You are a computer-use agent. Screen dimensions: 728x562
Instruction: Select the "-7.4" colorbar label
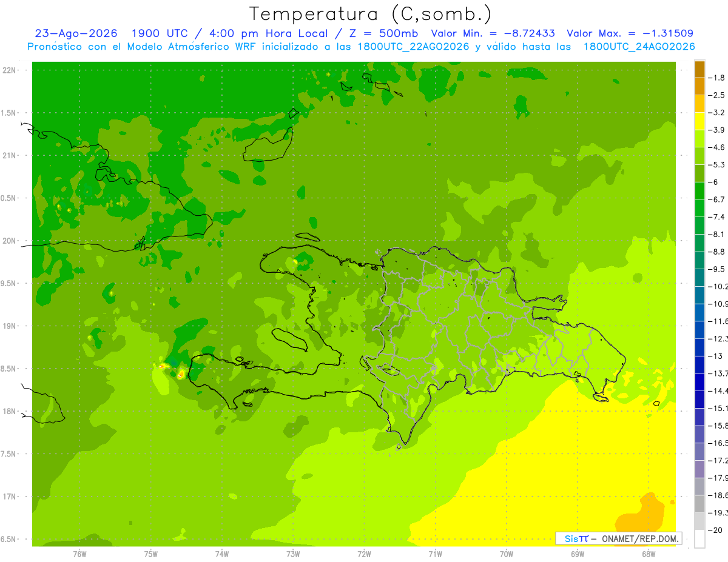click(x=717, y=217)
